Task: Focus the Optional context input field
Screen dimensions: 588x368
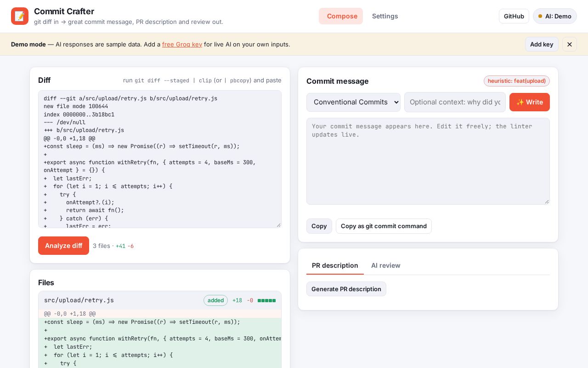Action: (455, 102)
